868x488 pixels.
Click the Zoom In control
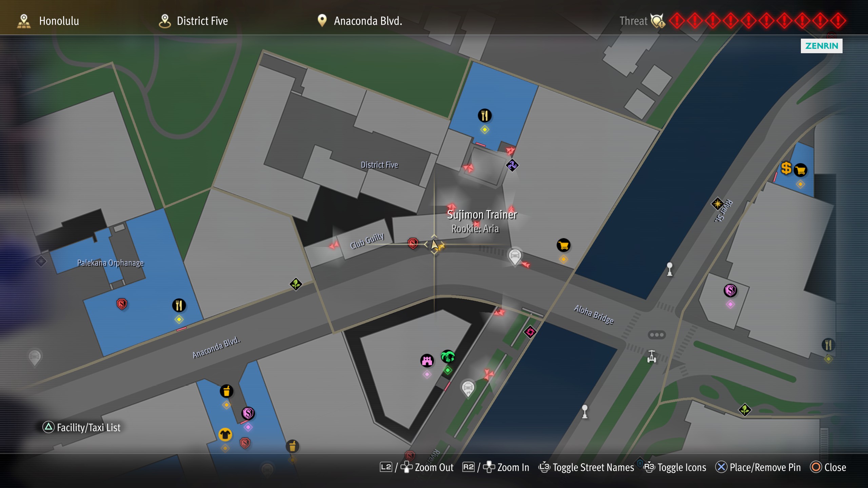pos(495,467)
